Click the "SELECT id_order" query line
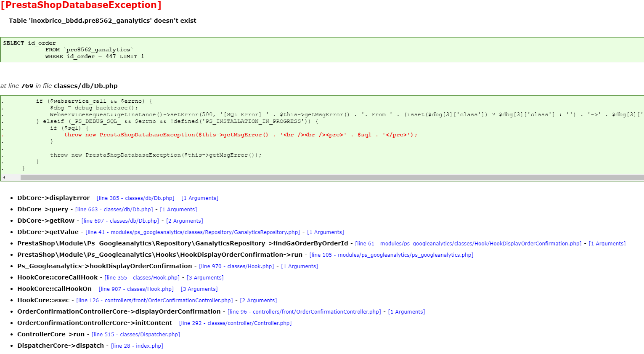This screenshot has height=354, width=644. tap(29, 43)
